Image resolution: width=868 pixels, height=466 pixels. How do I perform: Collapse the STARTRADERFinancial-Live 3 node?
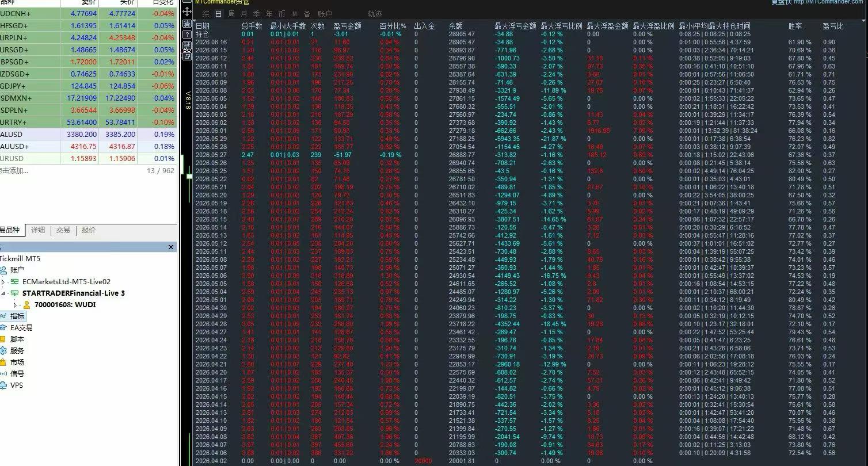(x=3, y=293)
